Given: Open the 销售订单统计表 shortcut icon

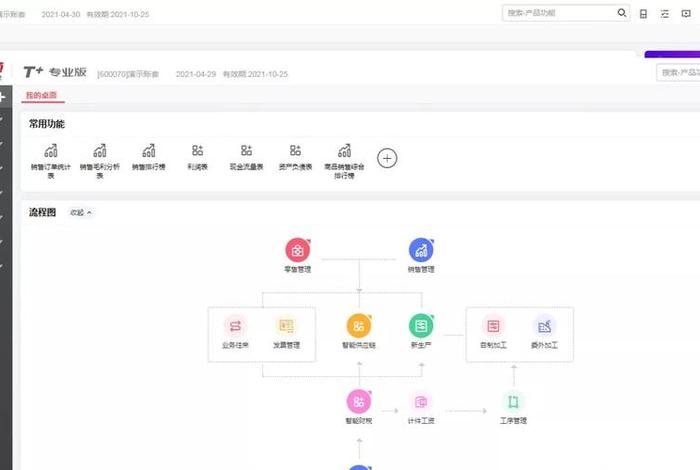Looking at the screenshot, I should 51,151.
